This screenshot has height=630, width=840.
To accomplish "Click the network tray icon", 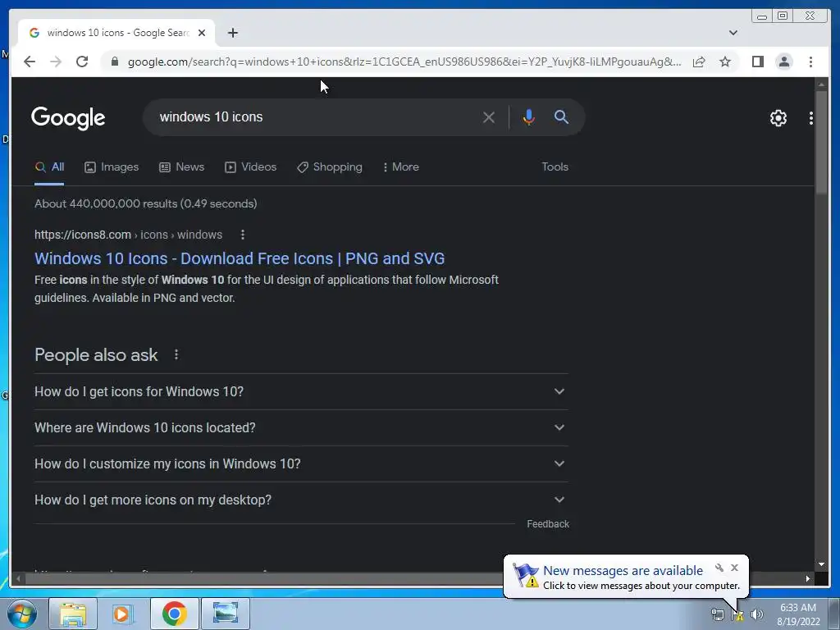I will point(717,614).
